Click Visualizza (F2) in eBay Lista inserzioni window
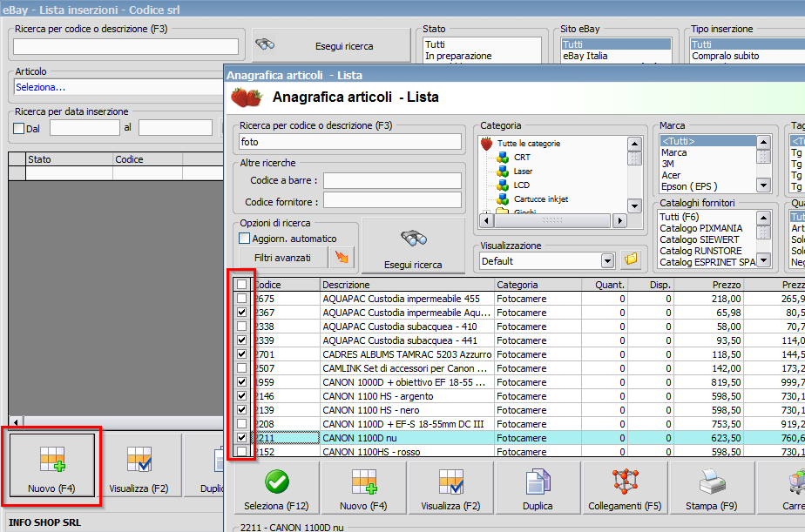The width and height of the screenshot is (805, 532). pos(139,465)
